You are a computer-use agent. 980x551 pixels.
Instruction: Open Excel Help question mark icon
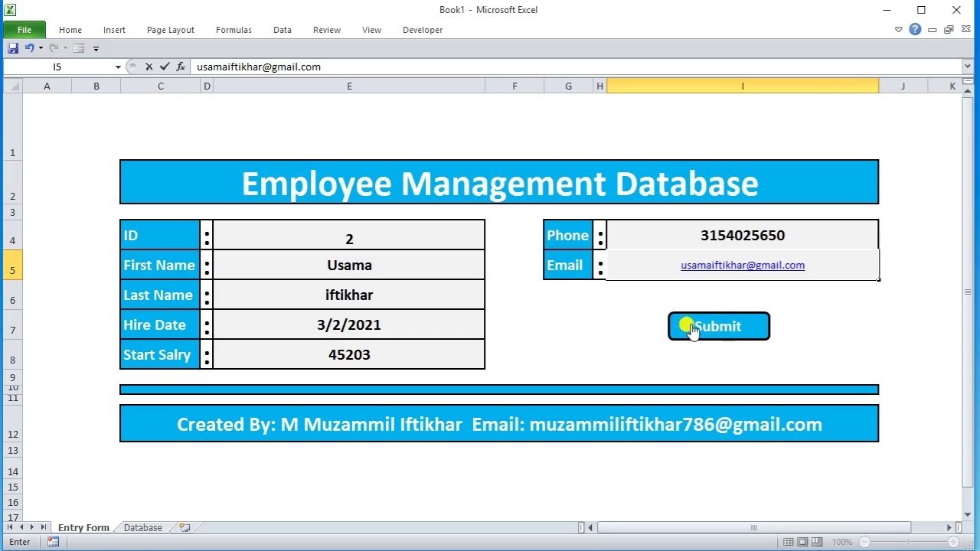(x=915, y=29)
